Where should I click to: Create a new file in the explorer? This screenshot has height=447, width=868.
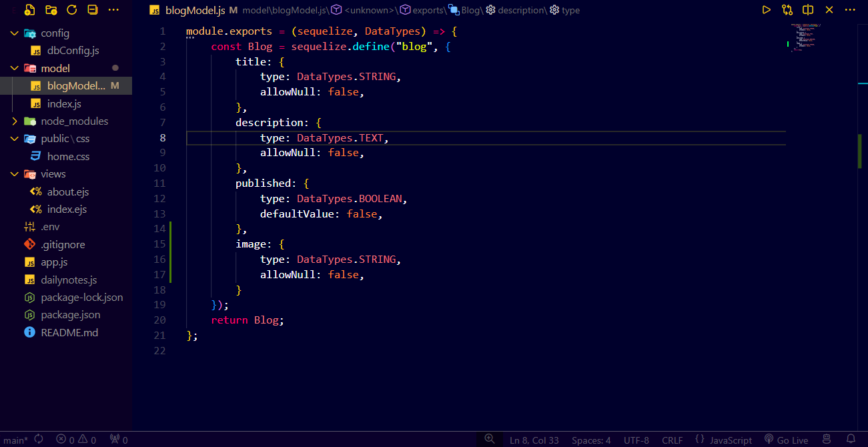coord(29,10)
